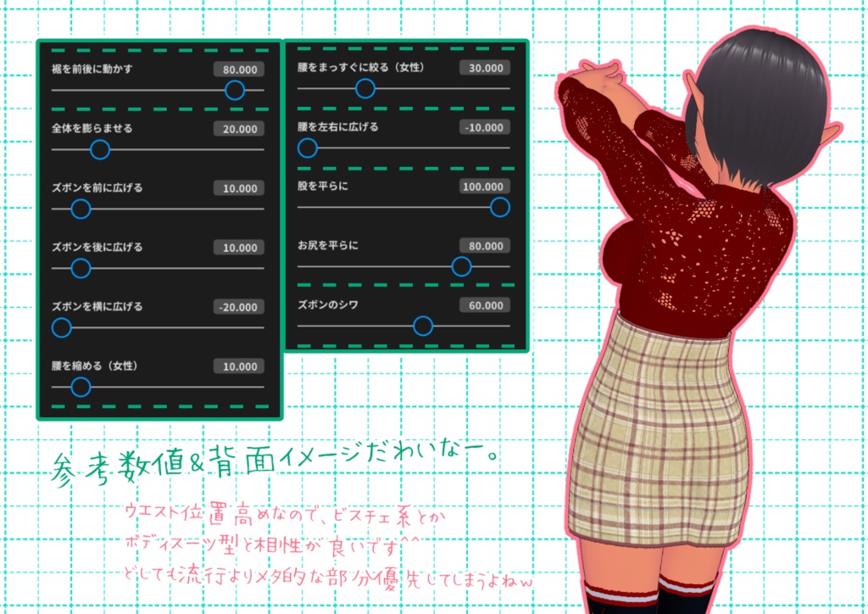Click the label 腰を左右に広げる
868x614 pixels.
tap(337, 127)
